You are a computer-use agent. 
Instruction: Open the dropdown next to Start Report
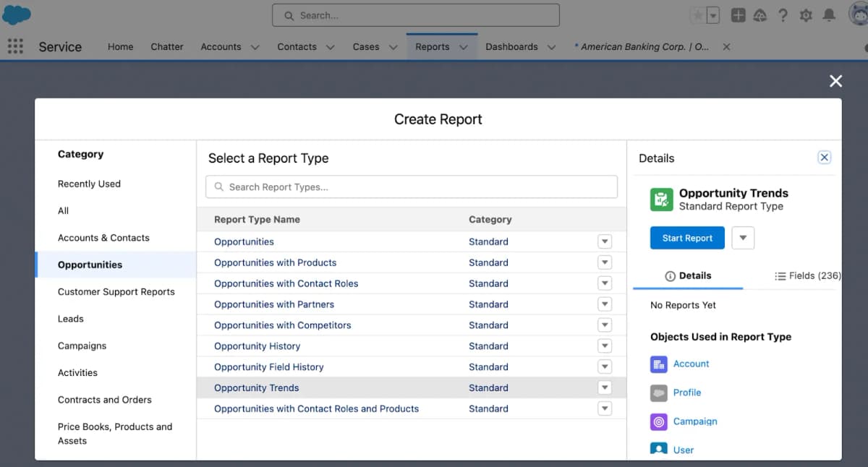click(743, 238)
